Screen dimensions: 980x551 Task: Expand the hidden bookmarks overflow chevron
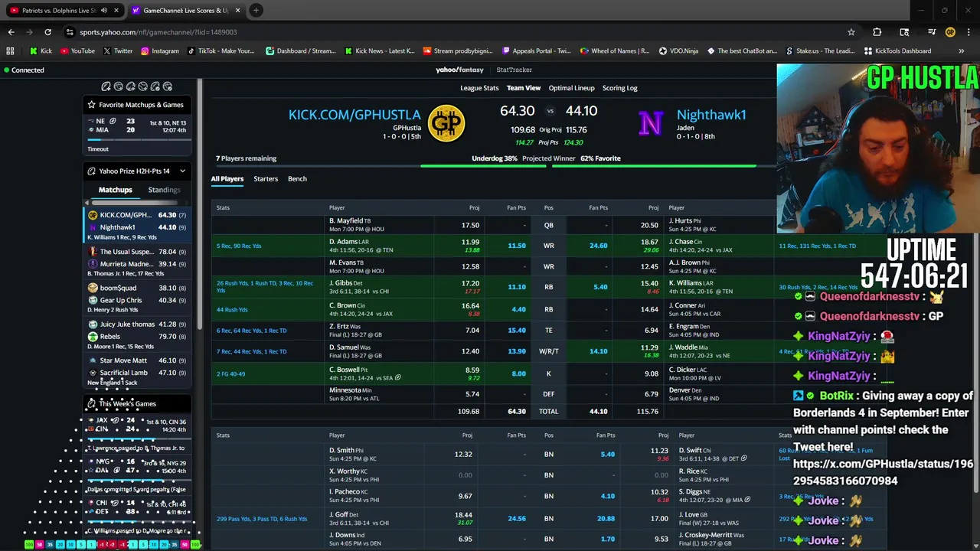tap(961, 51)
